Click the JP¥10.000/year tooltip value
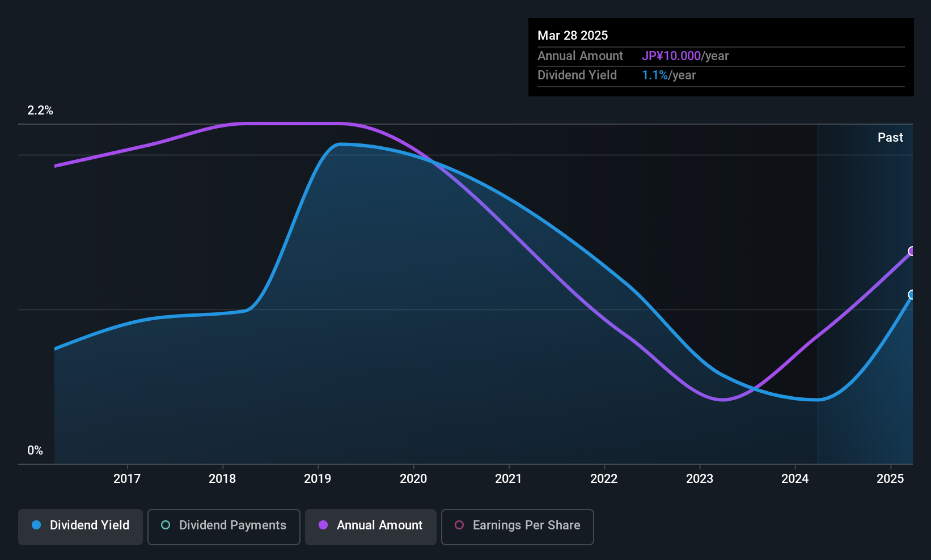931x560 pixels. pyautogui.click(x=685, y=56)
